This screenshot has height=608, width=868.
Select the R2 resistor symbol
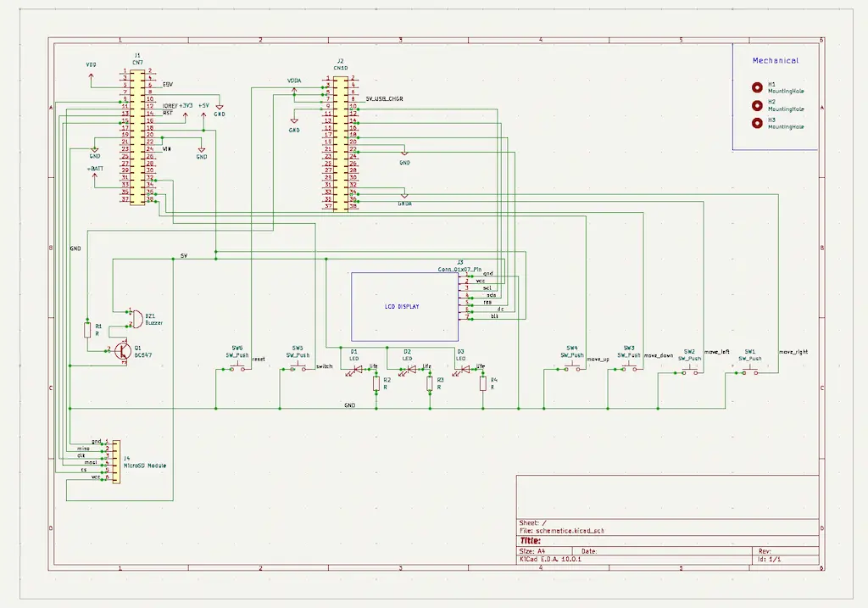[x=376, y=383]
